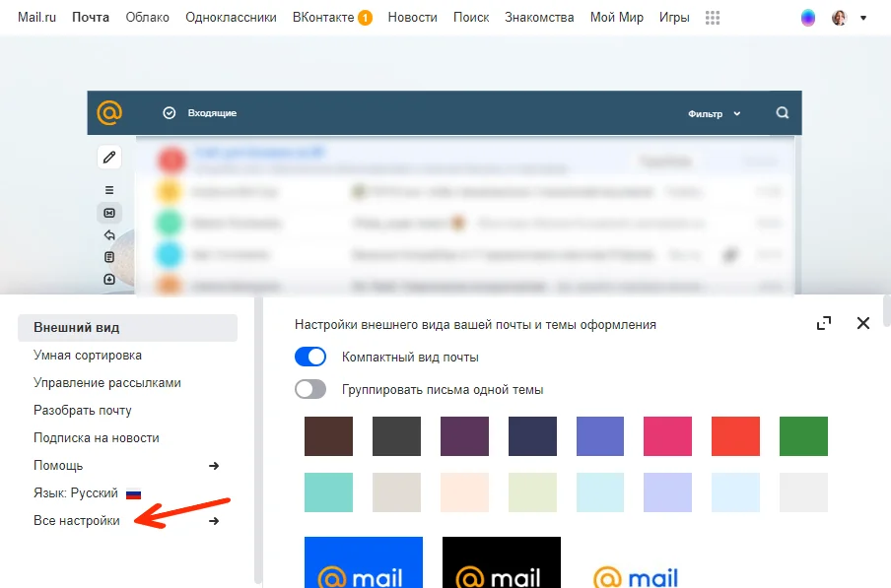Viewport: 891px width, 588px height.
Task: Select the blue mail theme thumbnail
Action: tap(364, 562)
